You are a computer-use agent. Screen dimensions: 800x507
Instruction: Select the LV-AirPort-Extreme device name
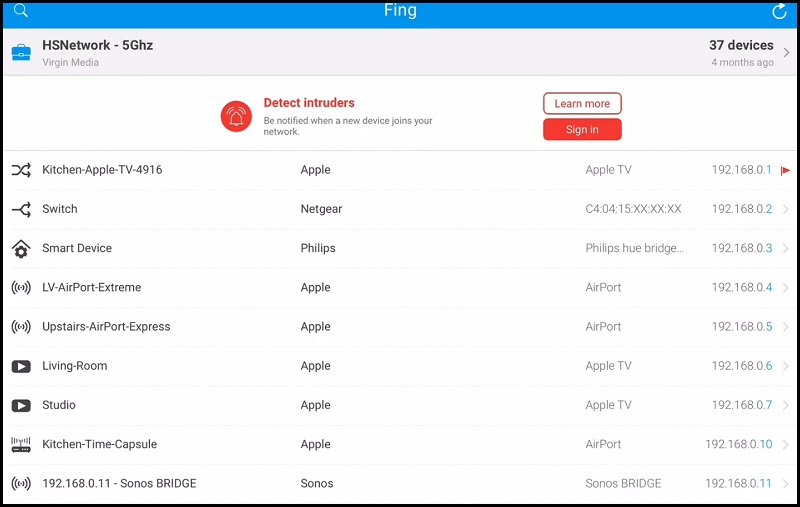click(91, 288)
